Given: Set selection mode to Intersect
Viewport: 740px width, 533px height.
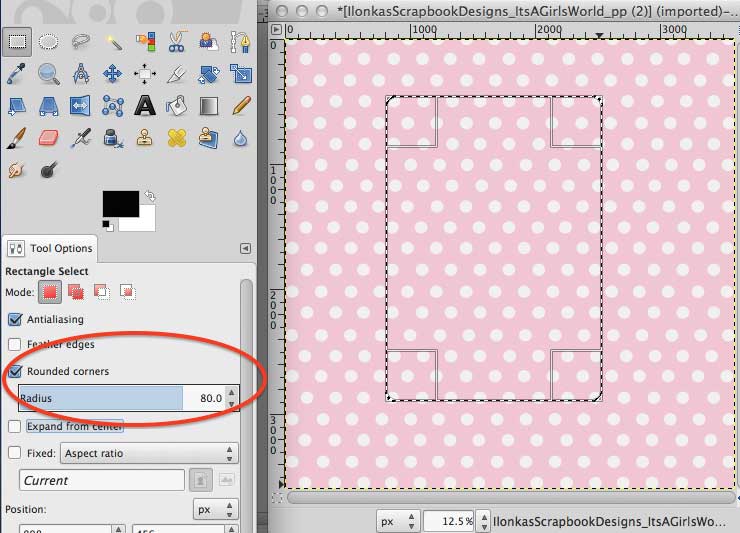Looking at the screenshot, I should tap(127, 292).
